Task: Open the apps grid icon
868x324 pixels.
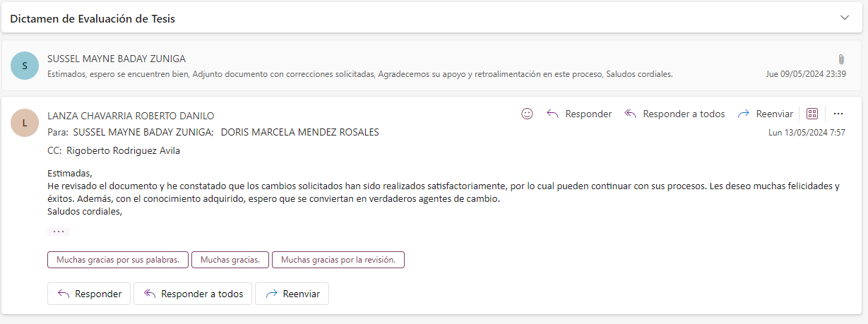Action: [812, 114]
